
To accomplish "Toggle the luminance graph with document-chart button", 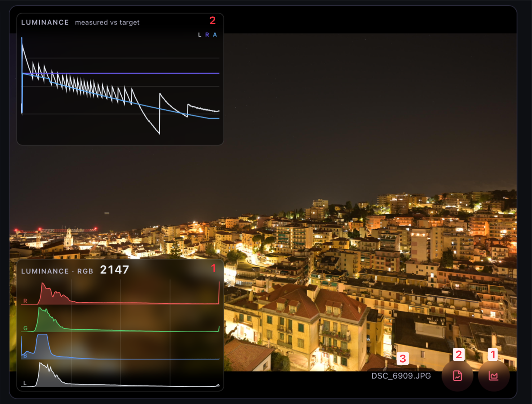I will [457, 376].
